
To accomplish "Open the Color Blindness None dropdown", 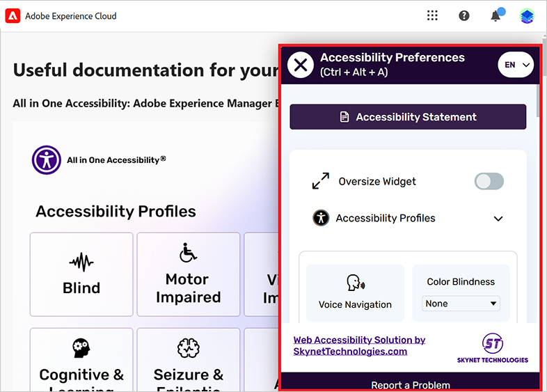I will (461, 304).
